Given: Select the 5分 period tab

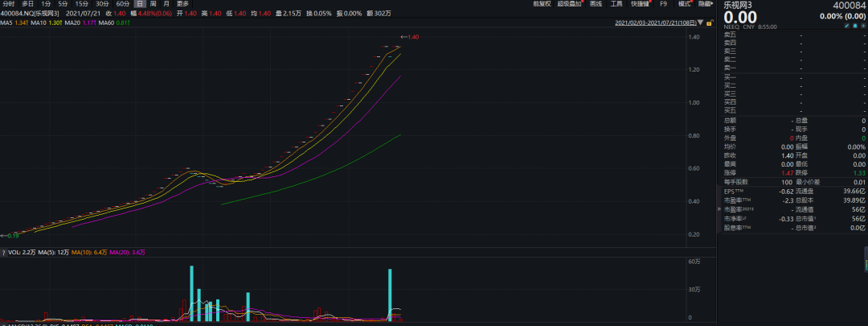Looking at the screenshot, I should pos(63,4).
